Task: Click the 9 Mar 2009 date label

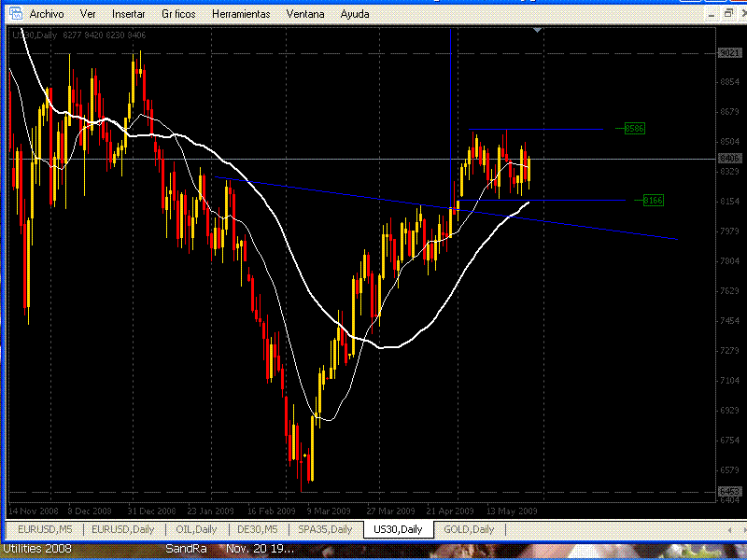Action: [x=329, y=511]
